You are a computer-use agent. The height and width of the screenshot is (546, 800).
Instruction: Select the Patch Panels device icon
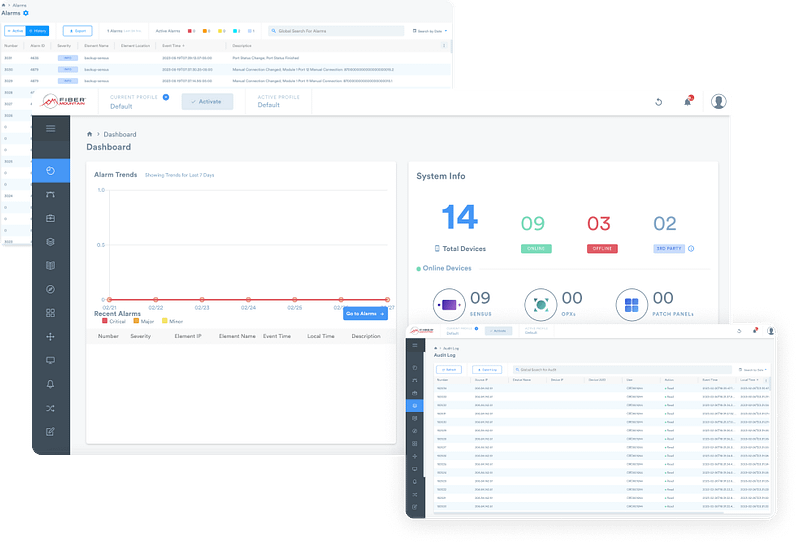pos(632,305)
